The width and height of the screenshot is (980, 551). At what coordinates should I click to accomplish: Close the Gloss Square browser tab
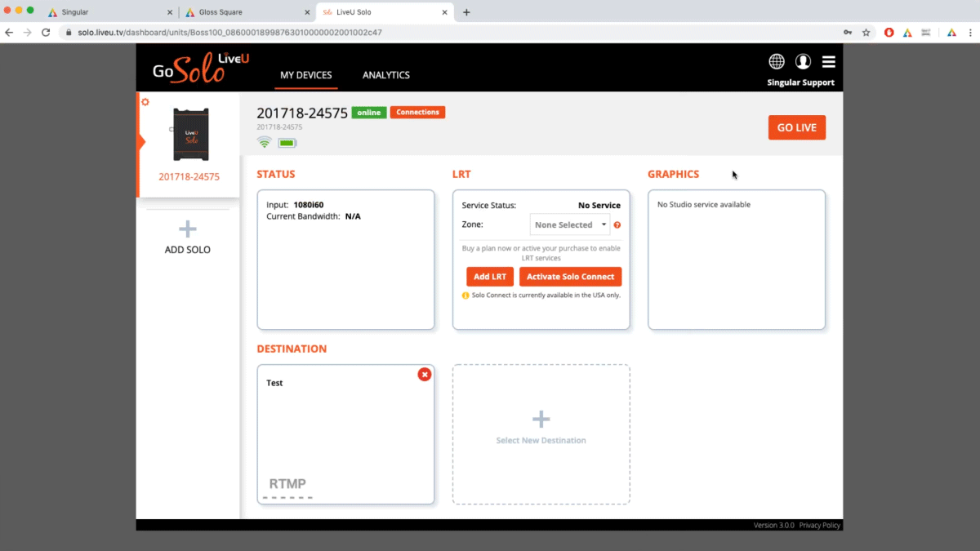point(308,12)
